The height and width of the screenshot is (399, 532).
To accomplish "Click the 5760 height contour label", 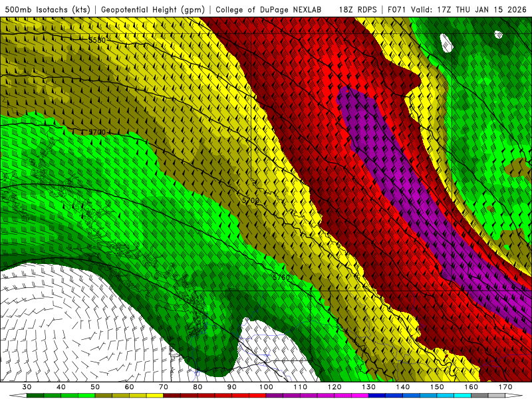I will coord(281,277).
